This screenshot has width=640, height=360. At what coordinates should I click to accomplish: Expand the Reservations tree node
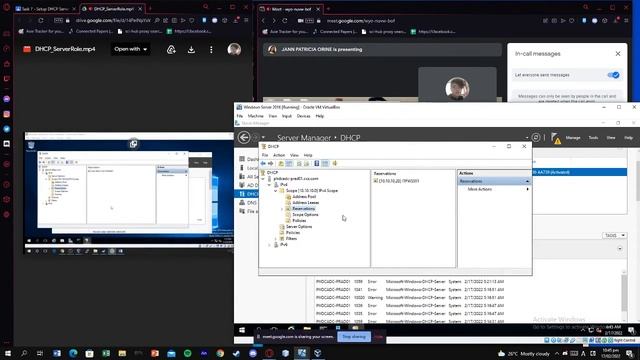pyautogui.click(x=282, y=209)
